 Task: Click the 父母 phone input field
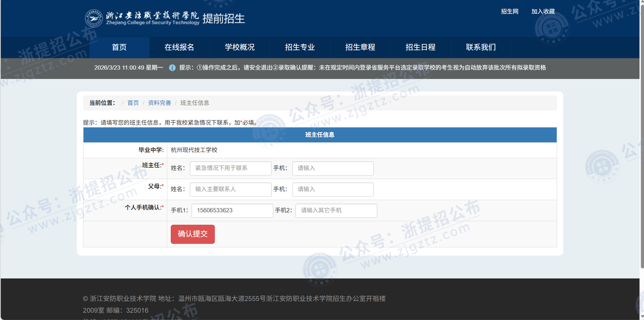click(x=333, y=189)
